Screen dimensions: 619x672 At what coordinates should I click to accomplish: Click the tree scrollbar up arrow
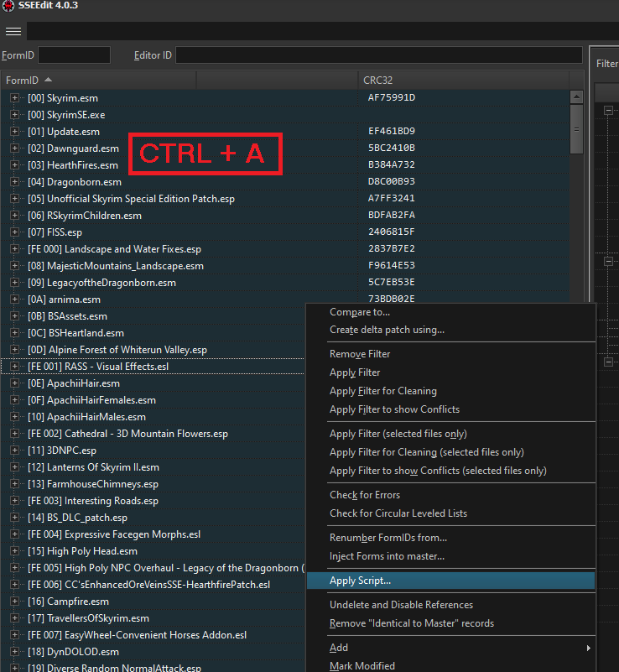click(x=576, y=96)
